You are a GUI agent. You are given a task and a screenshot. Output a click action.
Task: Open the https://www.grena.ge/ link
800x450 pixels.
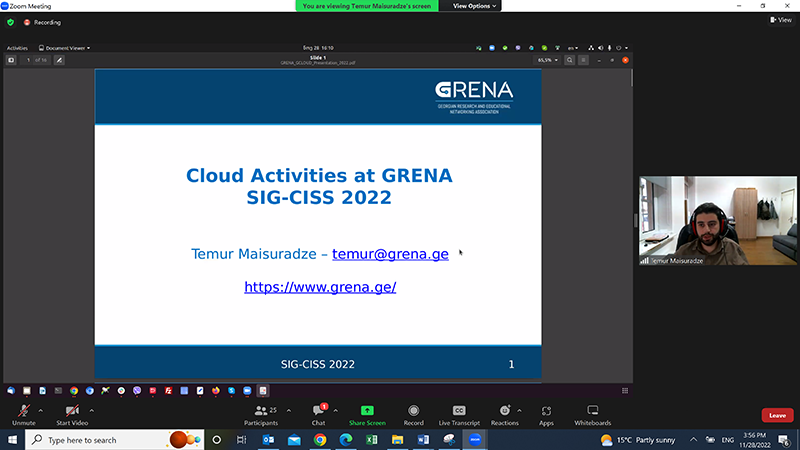(320, 287)
